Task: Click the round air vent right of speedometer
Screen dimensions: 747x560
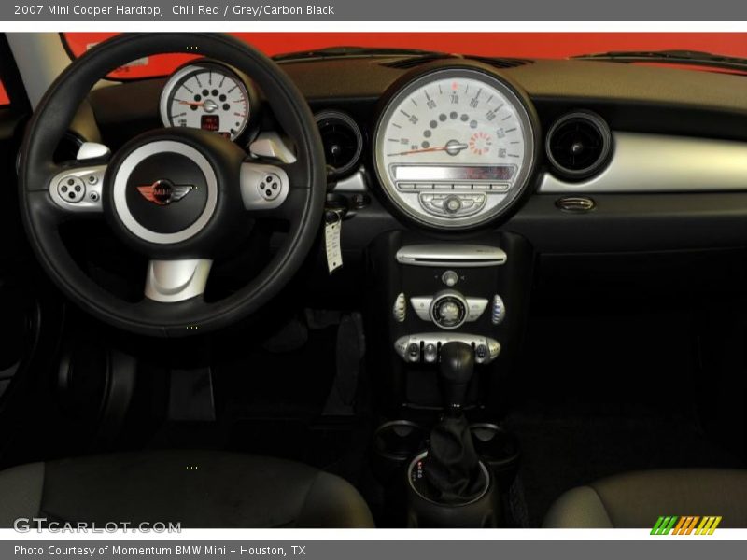Action: (x=578, y=147)
